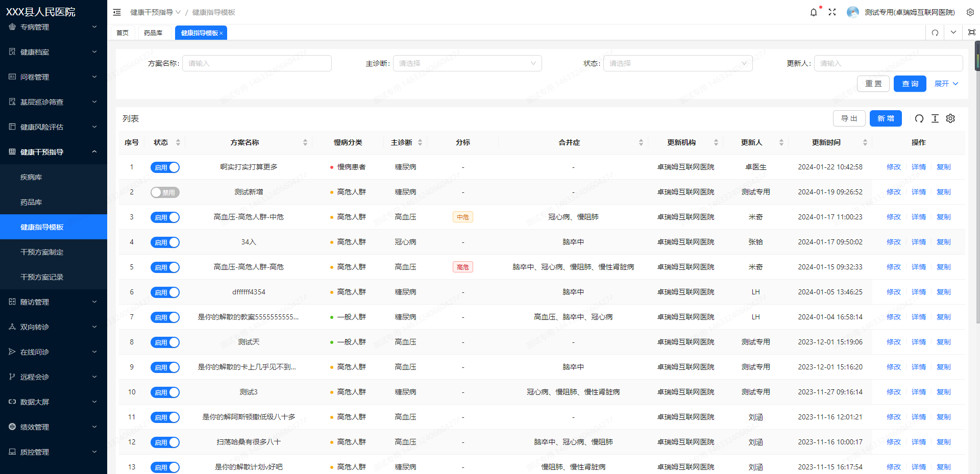Close the 健康指导模板 tab
980x474 pixels.
click(x=221, y=33)
